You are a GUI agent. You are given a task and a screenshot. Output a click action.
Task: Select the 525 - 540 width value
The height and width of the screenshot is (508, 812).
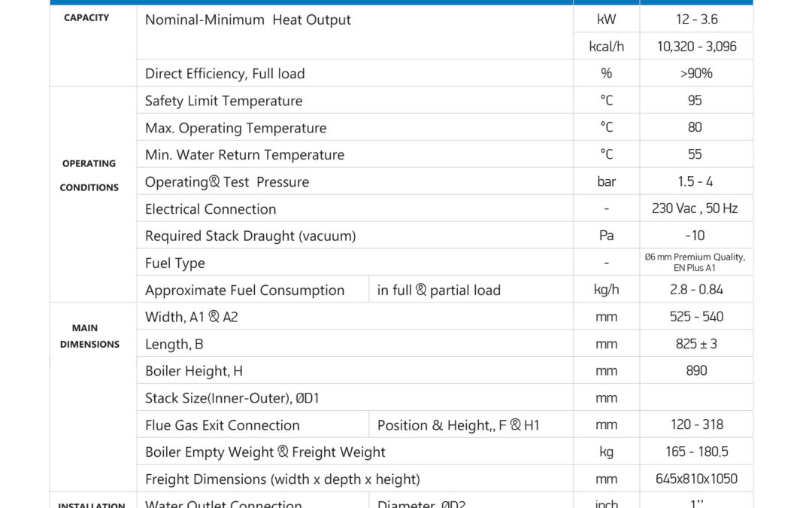[x=695, y=317]
